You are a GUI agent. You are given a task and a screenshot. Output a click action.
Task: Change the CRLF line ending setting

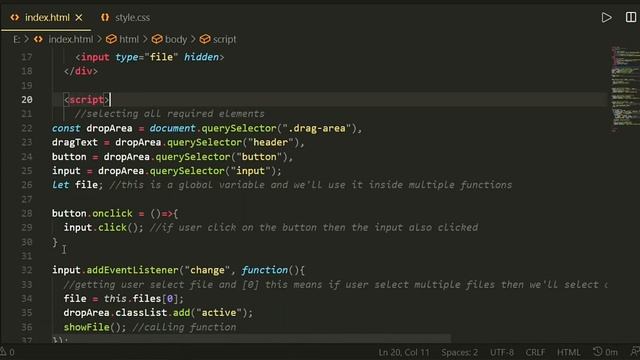(x=535, y=352)
